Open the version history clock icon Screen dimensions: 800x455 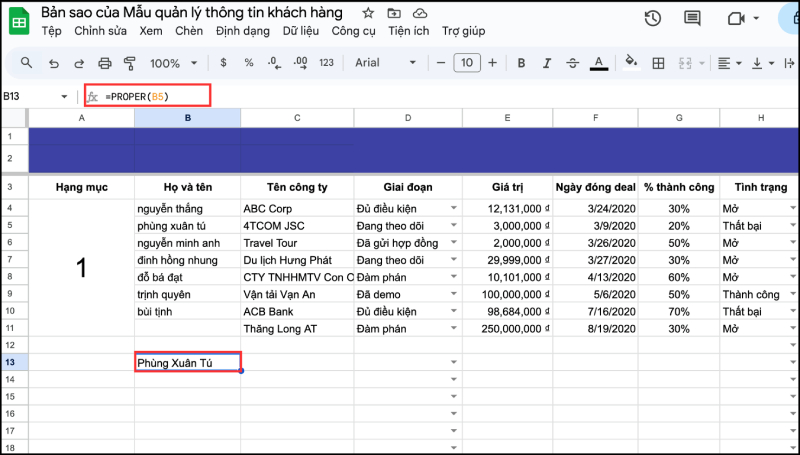[652, 18]
